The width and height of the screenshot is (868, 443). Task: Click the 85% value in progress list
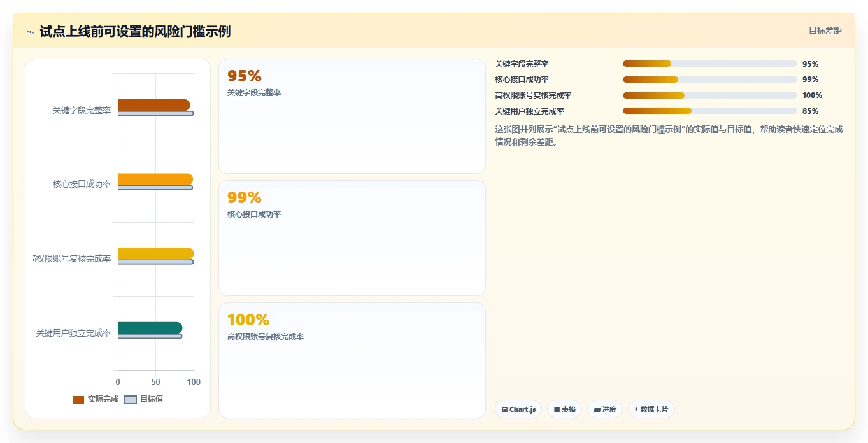(810, 111)
